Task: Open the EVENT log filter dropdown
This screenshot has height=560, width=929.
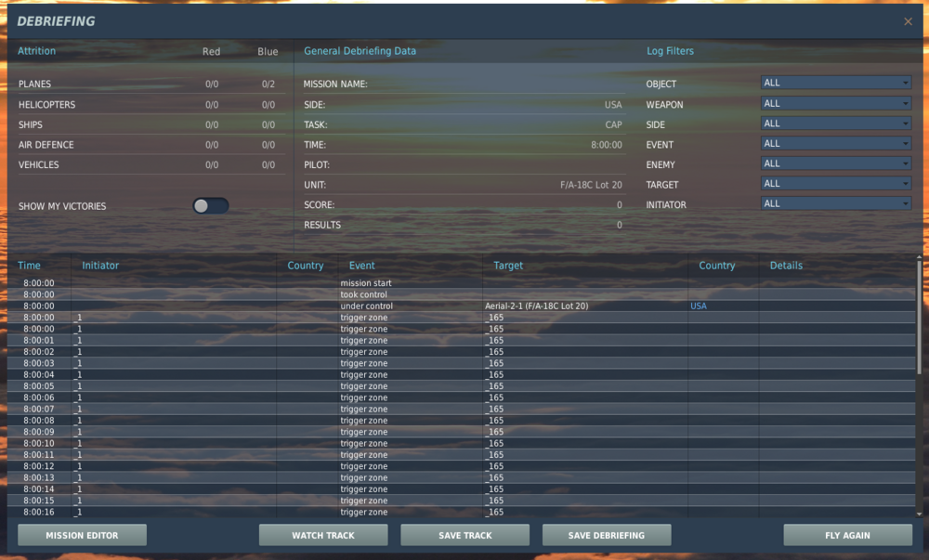Action: pos(835,144)
